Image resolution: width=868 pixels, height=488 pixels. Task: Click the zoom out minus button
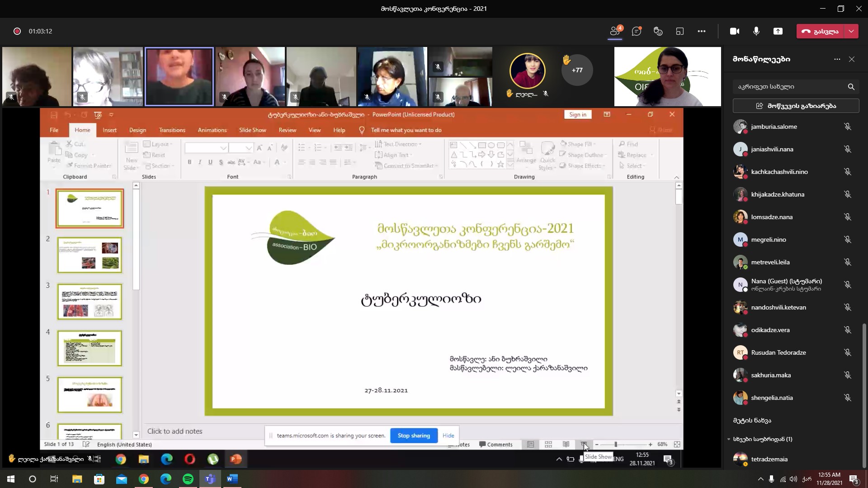(x=597, y=445)
